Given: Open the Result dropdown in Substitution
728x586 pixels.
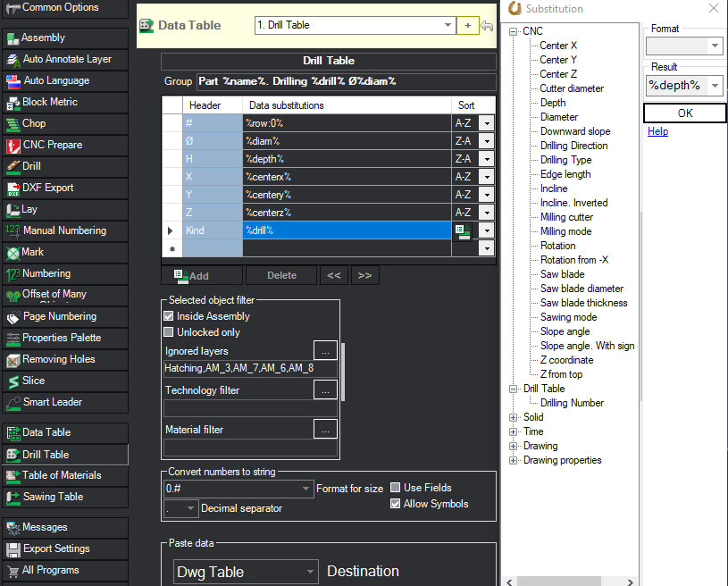Looking at the screenshot, I should [x=715, y=86].
